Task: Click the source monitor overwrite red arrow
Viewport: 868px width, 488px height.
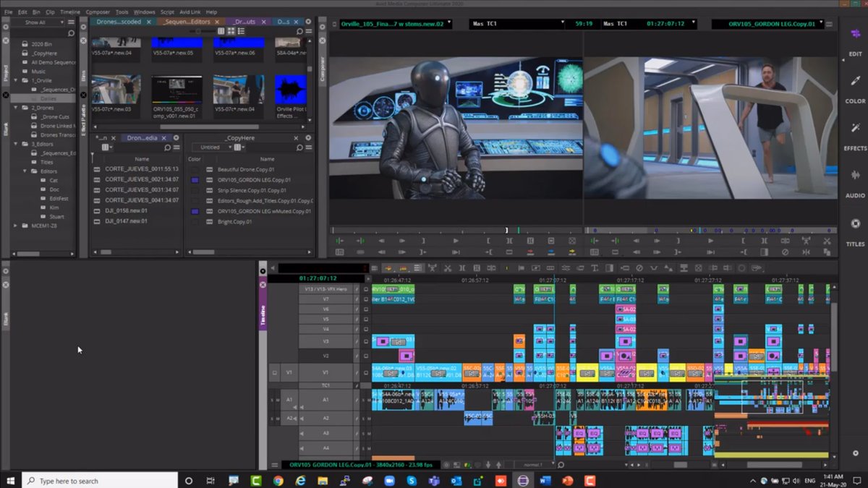Action: point(530,252)
